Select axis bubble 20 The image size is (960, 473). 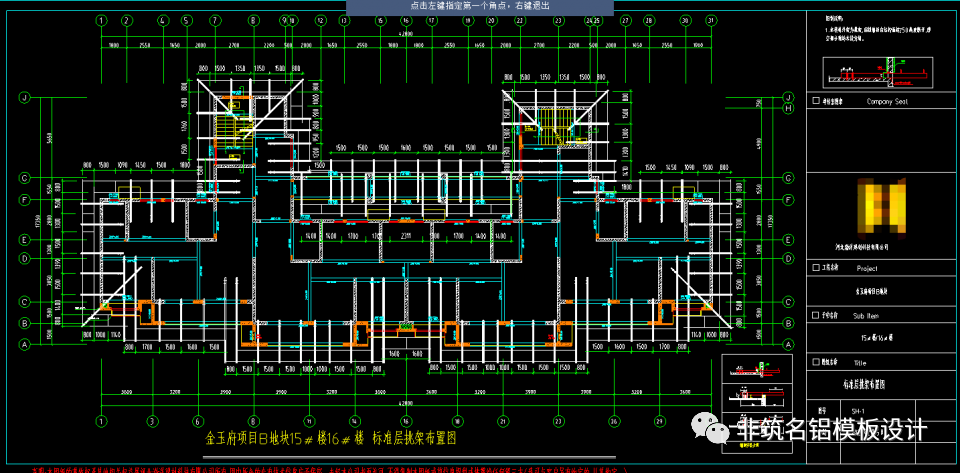tap(491, 20)
